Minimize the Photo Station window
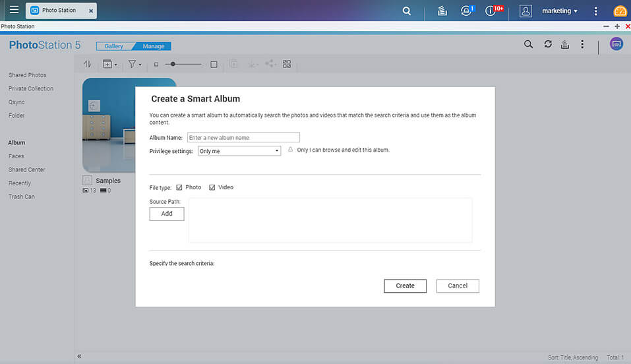This screenshot has height=364, width=631. 606,26
